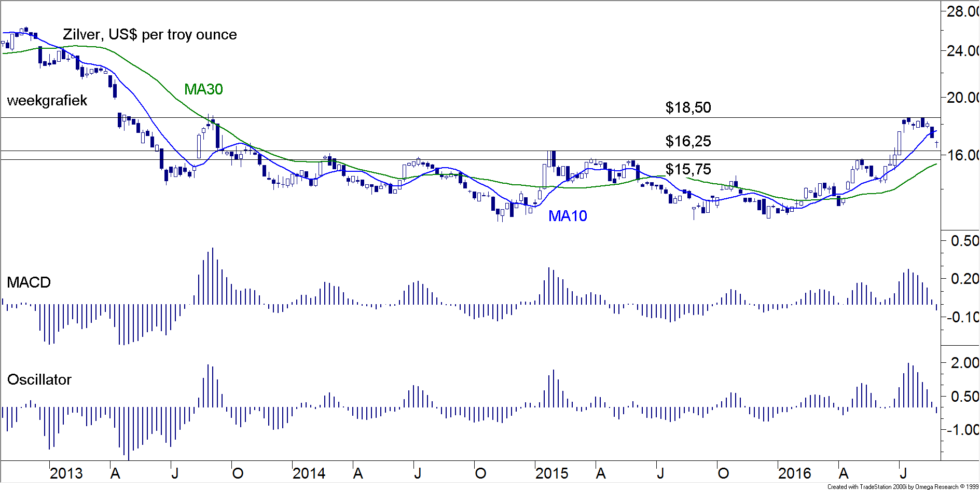Click the 2015 marker on time axis
The width and height of the screenshot is (980, 490).
pos(551,473)
